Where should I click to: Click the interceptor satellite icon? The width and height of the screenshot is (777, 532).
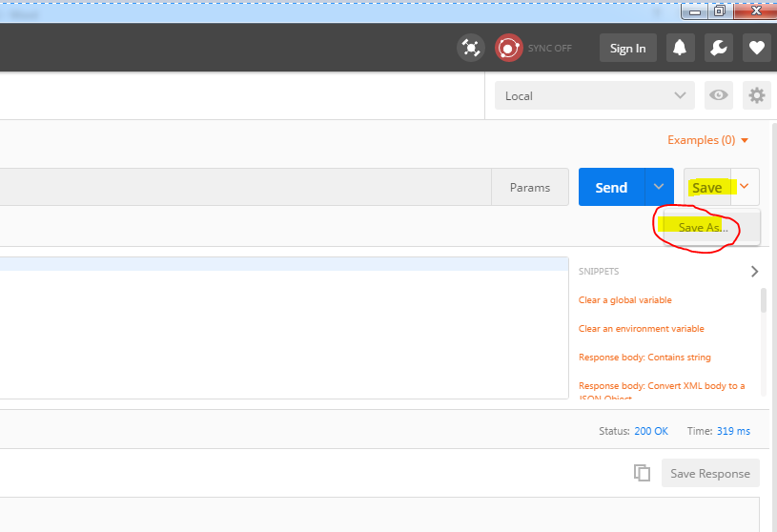point(470,48)
